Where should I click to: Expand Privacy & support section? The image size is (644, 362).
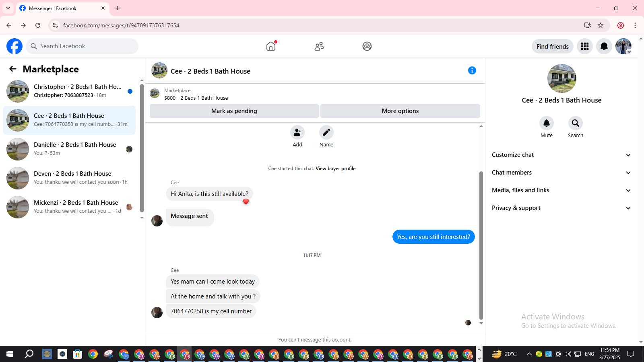click(x=561, y=208)
